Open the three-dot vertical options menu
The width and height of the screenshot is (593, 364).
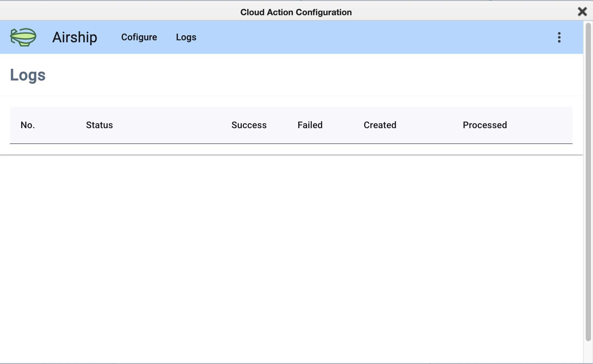pyautogui.click(x=559, y=37)
